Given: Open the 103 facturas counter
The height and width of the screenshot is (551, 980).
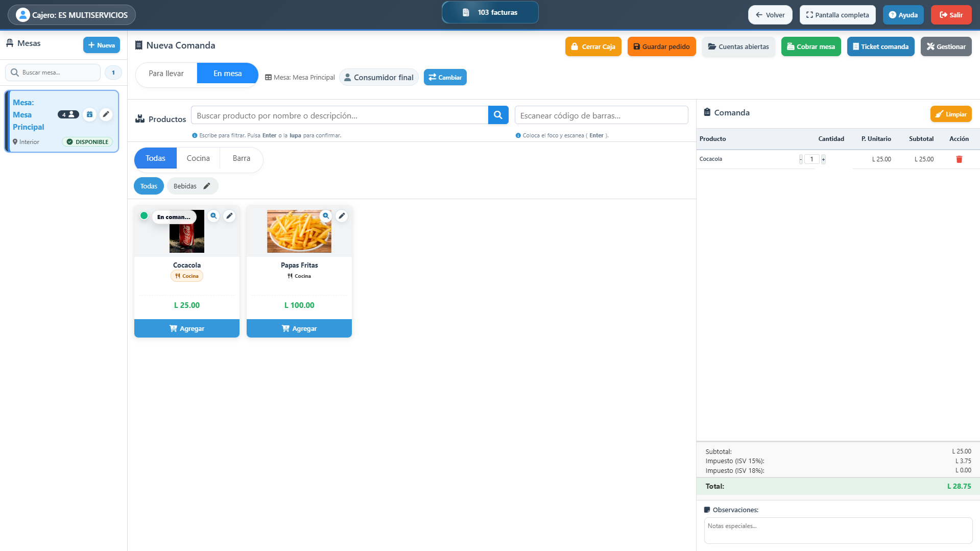Looking at the screenshot, I should pyautogui.click(x=490, y=12).
